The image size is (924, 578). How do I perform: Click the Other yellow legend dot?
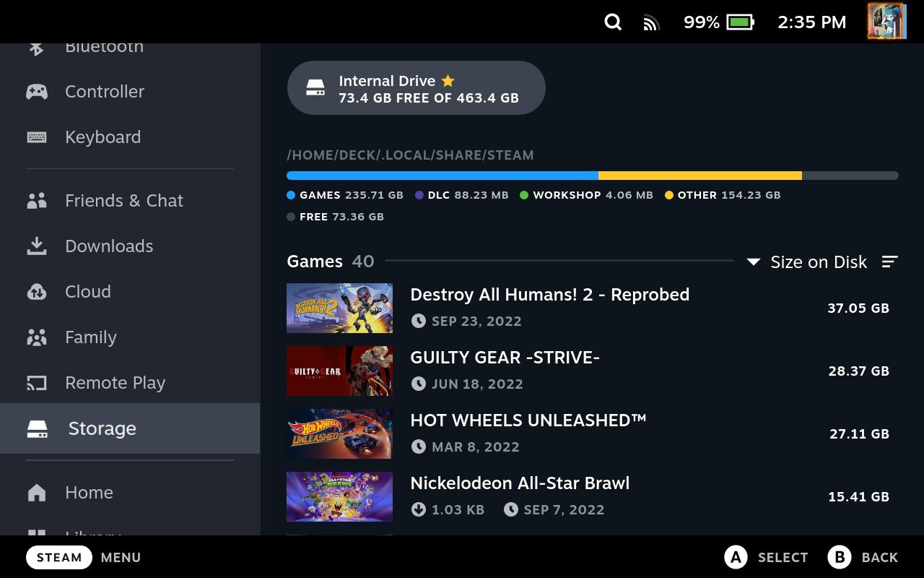(669, 195)
